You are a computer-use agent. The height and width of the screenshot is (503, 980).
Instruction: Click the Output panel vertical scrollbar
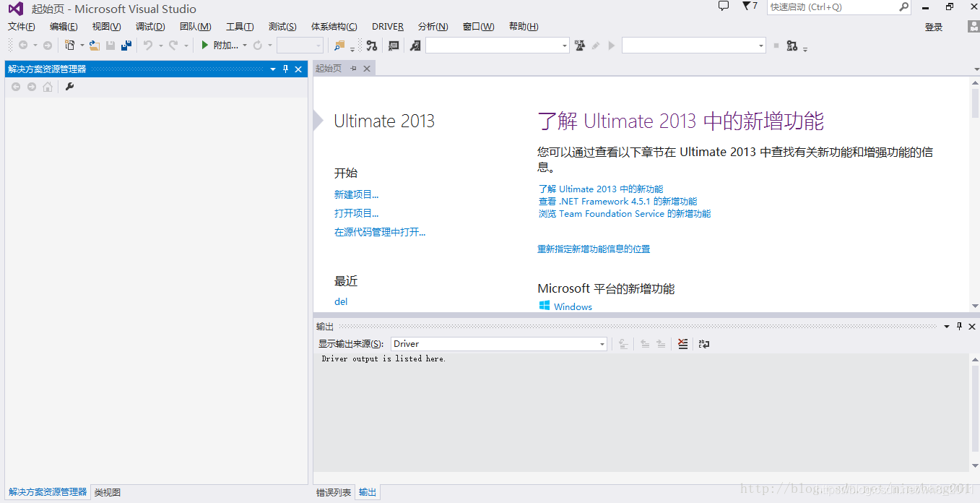point(975,412)
